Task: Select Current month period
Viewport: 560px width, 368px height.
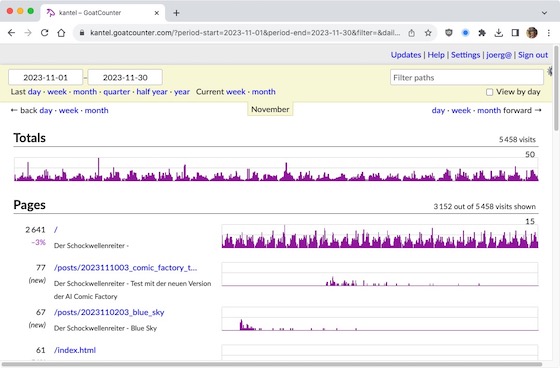Action: point(264,92)
